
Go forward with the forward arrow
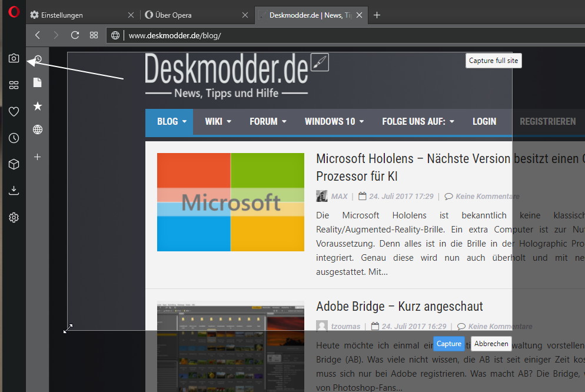[x=56, y=35]
